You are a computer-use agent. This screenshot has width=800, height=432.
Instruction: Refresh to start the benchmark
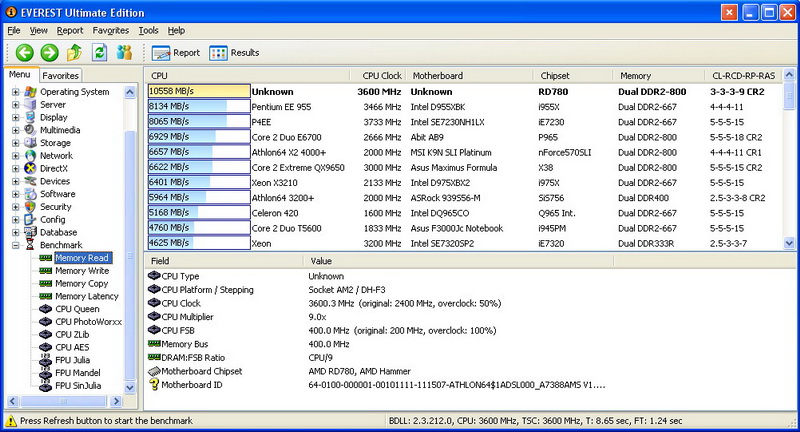coord(99,52)
